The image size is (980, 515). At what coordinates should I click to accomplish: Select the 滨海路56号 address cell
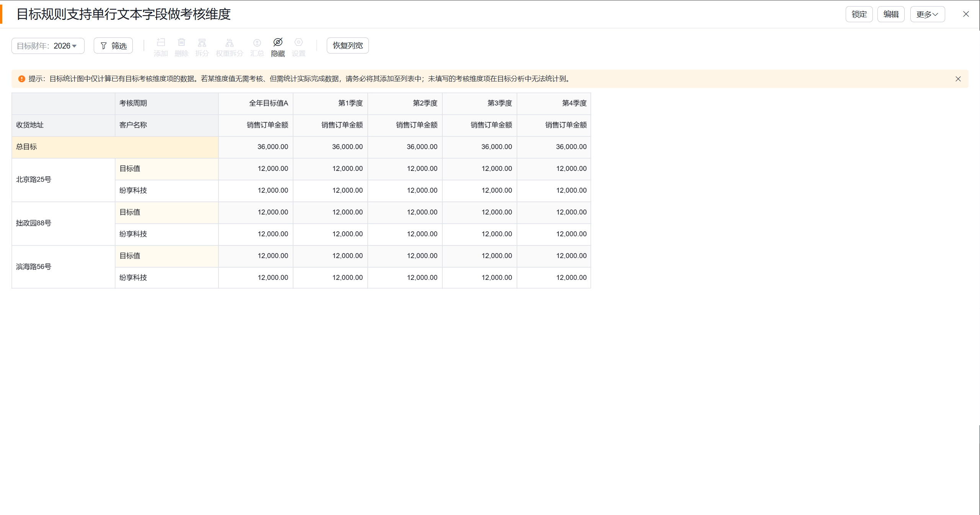click(x=63, y=267)
